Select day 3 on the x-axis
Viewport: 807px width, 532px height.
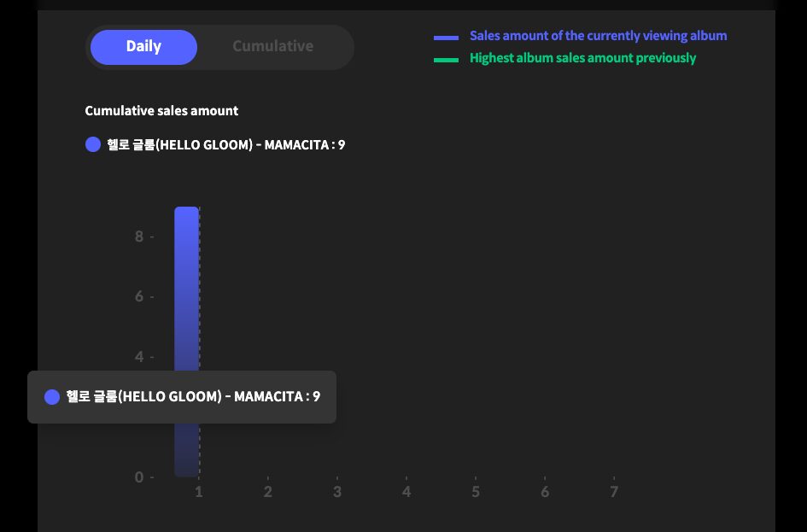337,492
